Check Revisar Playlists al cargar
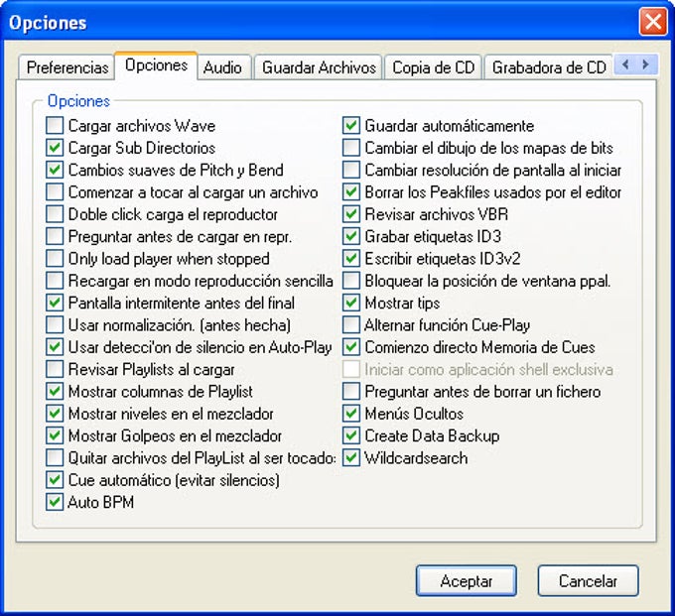This screenshot has height=616, width=675. (x=55, y=369)
